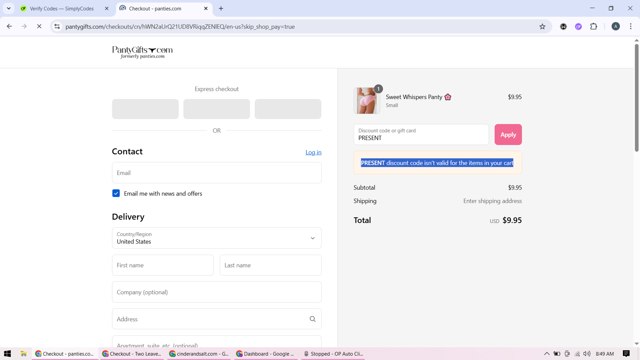Switch to Dashboard - Google taskbar window
The width and height of the screenshot is (640, 360).
(266, 353)
